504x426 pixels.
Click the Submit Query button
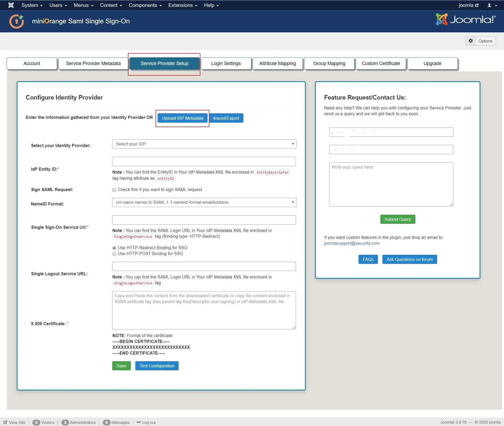pyautogui.click(x=398, y=219)
